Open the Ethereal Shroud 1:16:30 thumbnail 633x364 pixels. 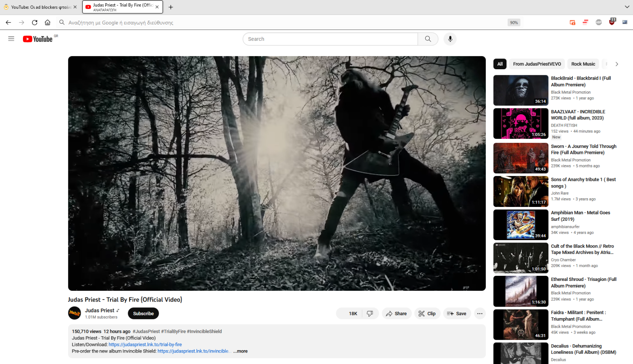[521, 291]
